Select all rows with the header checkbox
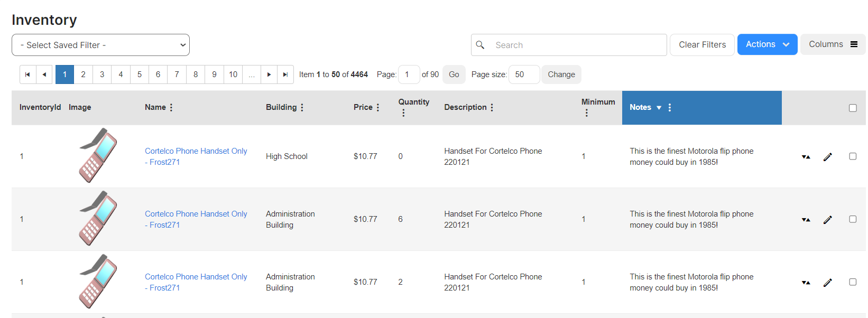Image resolution: width=868 pixels, height=318 pixels. click(853, 108)
